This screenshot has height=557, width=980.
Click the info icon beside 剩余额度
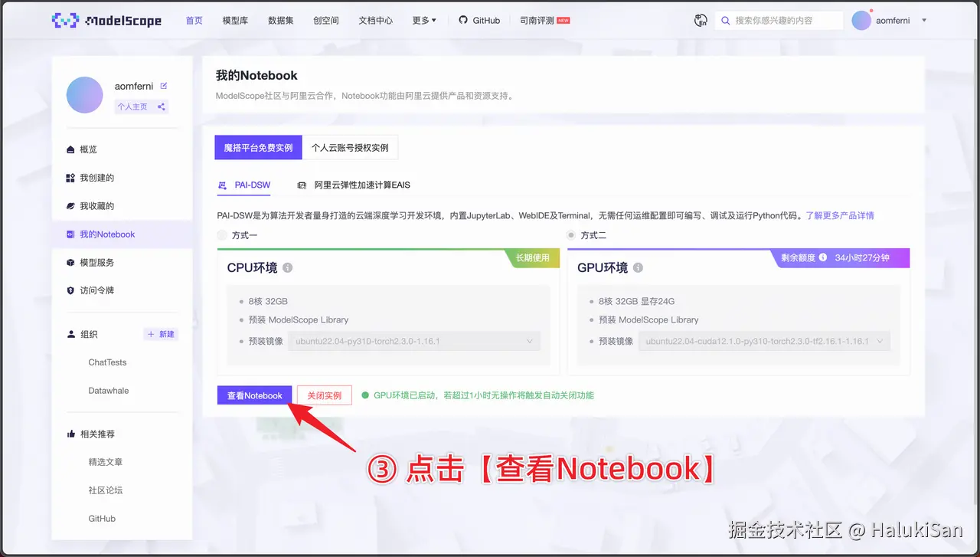coord(823,258)
